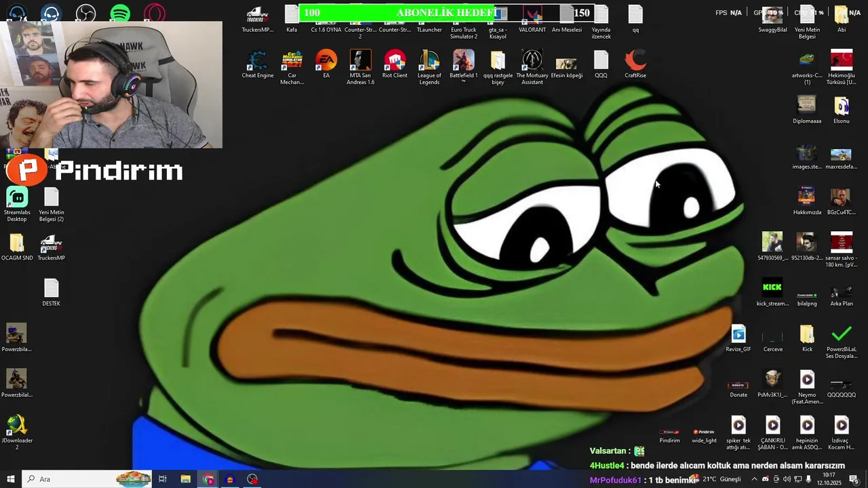Open TruckersMP icon on left side

click(x=52, y=247)
